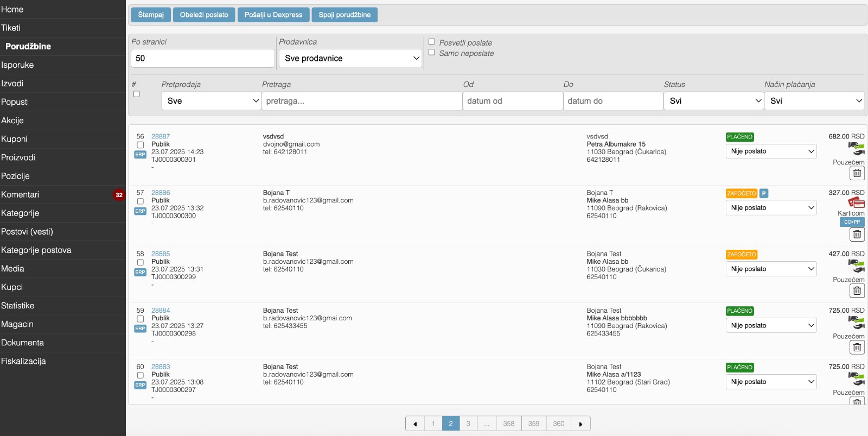Go to the previous page with the left arrow
Viewport: 868px width, 436px height.
coord(415,424)
